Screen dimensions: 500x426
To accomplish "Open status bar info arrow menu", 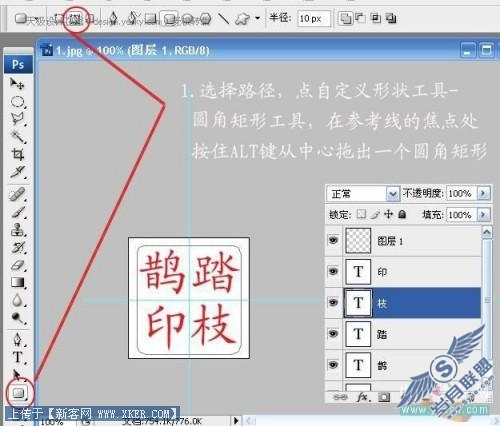I will click(236, 421).
